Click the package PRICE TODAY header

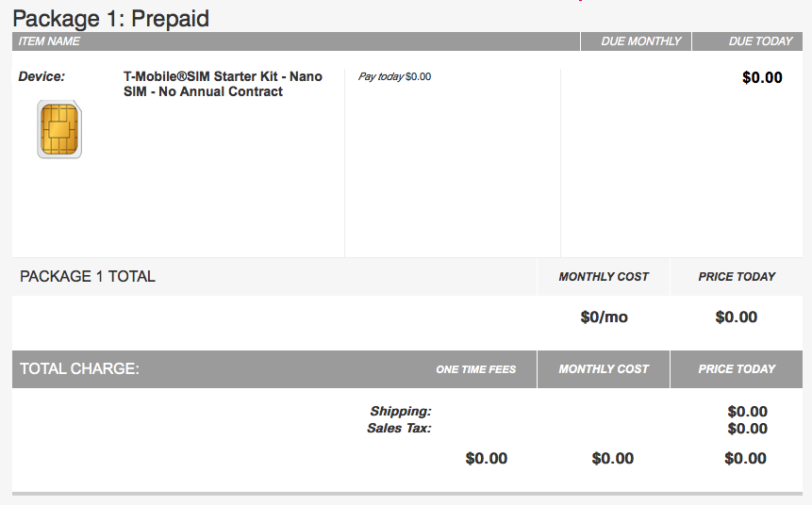click(737, 277)
